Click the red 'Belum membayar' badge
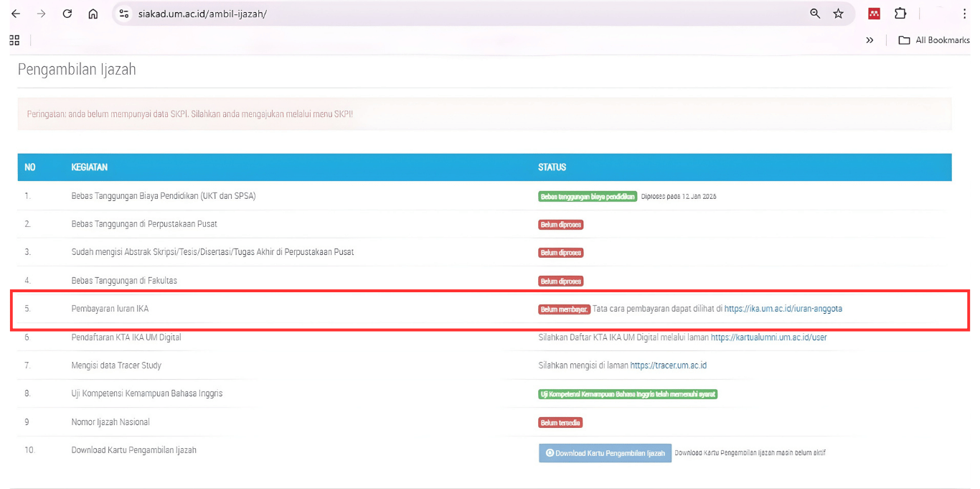The image size is (980, 489). (x=564, y=309)
